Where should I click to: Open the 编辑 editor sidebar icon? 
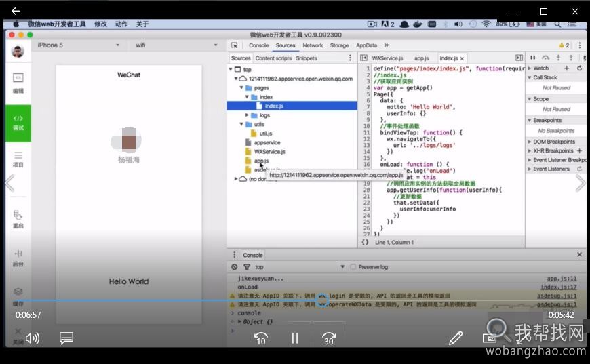[18, 83]
